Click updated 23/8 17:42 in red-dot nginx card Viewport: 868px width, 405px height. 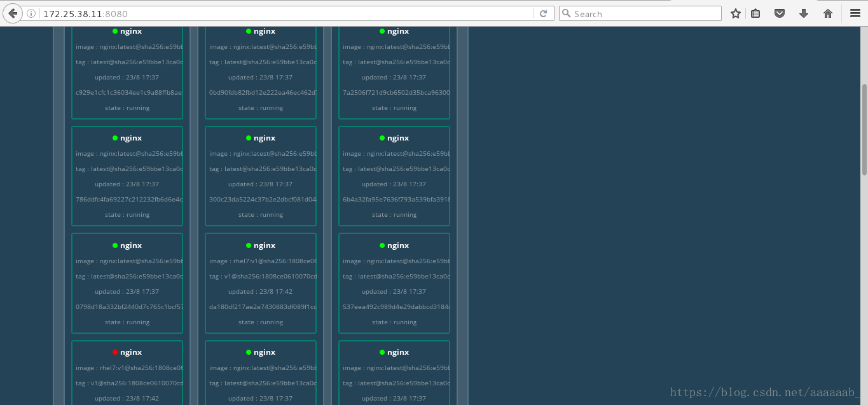(x=127, y=399)
